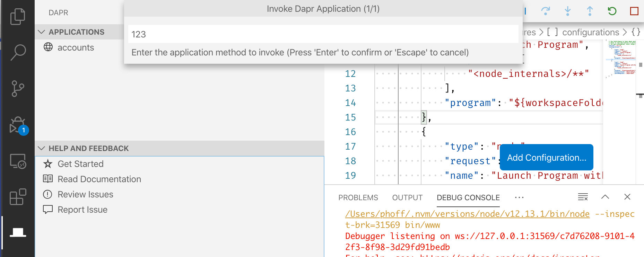644x257 pixels.
Task: Open the node binary path link
Action: tap(467, 214)
